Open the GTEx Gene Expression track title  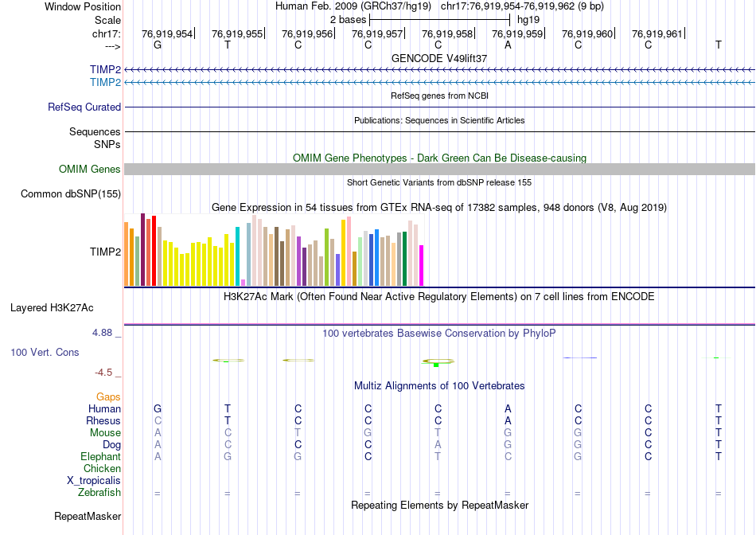pos(439,208)
